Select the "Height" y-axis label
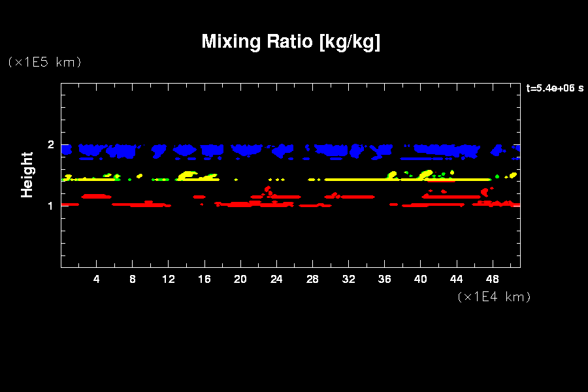 (27, 174)
